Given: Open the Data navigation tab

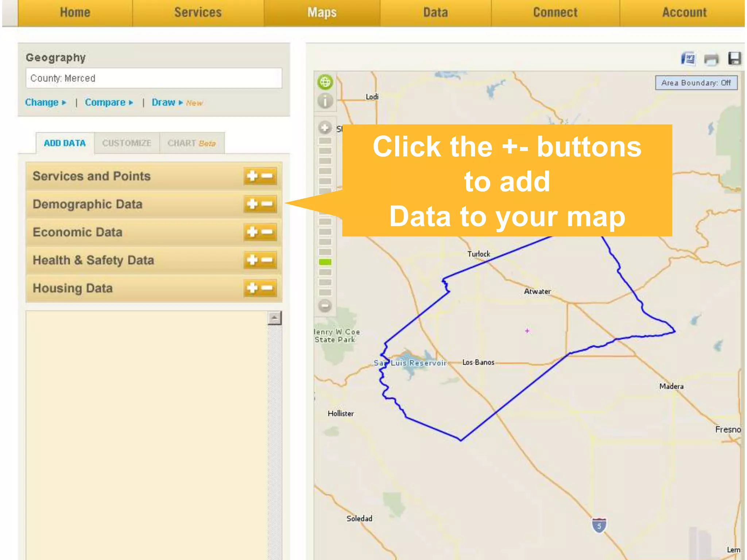Looking at the screenshot, I should 436,13.
